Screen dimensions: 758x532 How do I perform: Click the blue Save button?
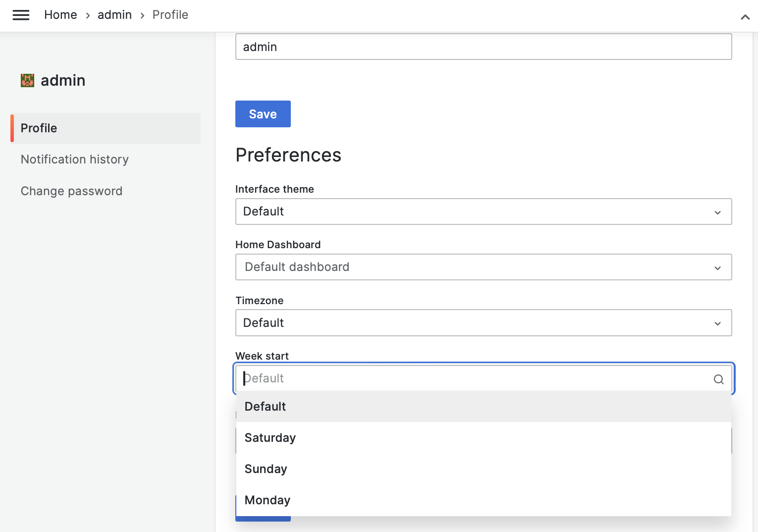point(263,114)
